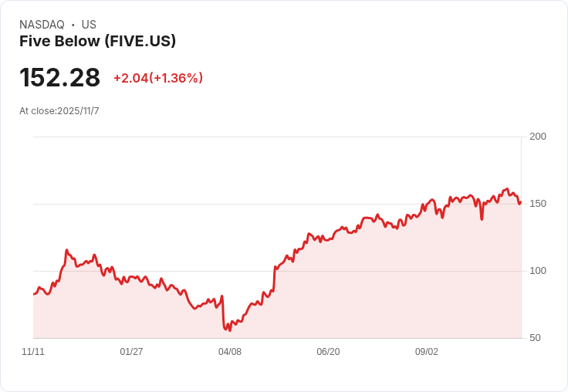Click the April price low on the chart
The height and width of the screenshot is (392, 568).
point(230,330)
